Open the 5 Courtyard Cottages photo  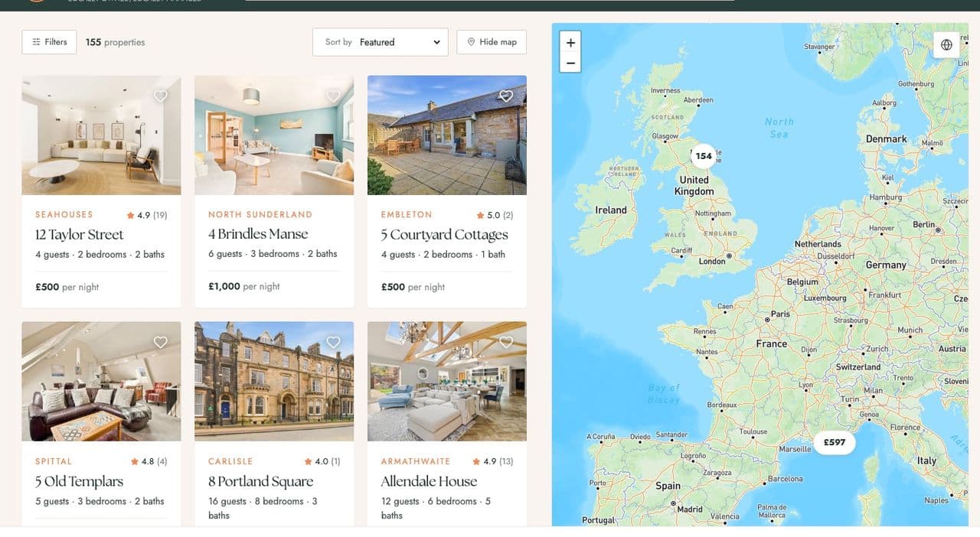pyautogui.click(x=447, y=135)
